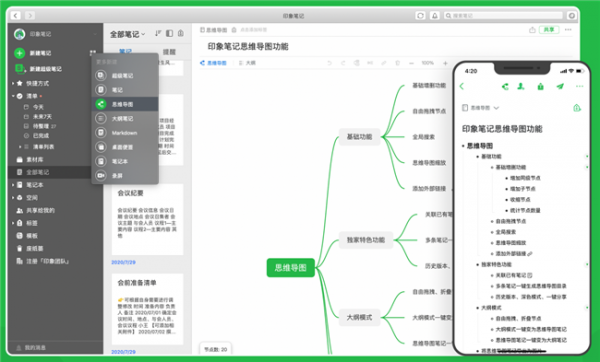This screenshot has width=600, height=362.
Task: Tap the add-person share icon on phone
Action: 521,86
